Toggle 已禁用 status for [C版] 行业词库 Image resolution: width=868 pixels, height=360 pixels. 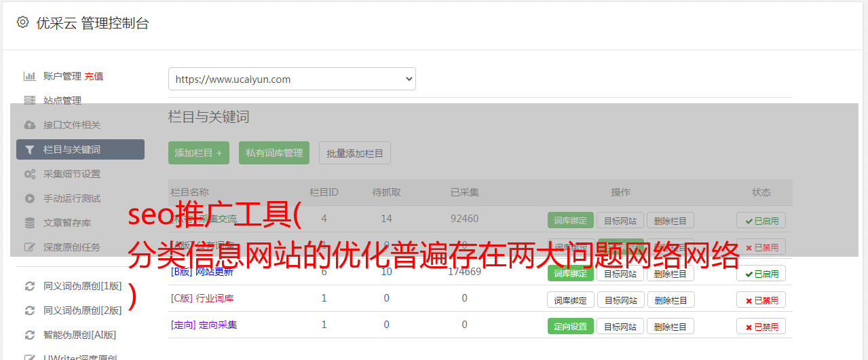[761, 300]
